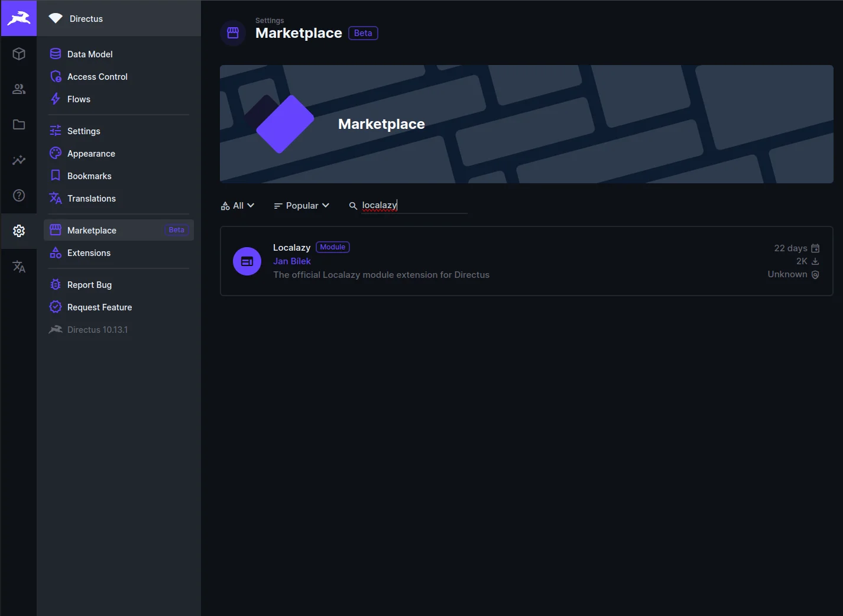The width and height of the screenshot is (843, 616).
Task: Click the marketplace search input field
Action: pyautogui.click(x=414, y=206)
